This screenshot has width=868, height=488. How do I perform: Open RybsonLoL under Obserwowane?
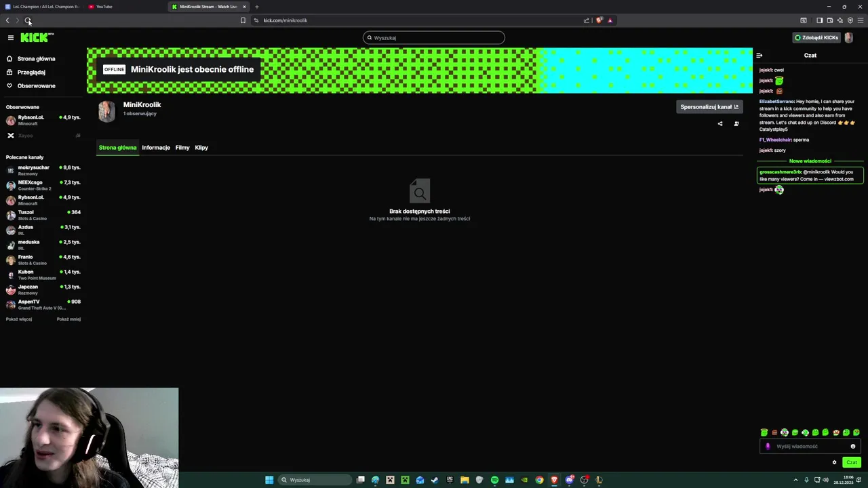(43, 121)
